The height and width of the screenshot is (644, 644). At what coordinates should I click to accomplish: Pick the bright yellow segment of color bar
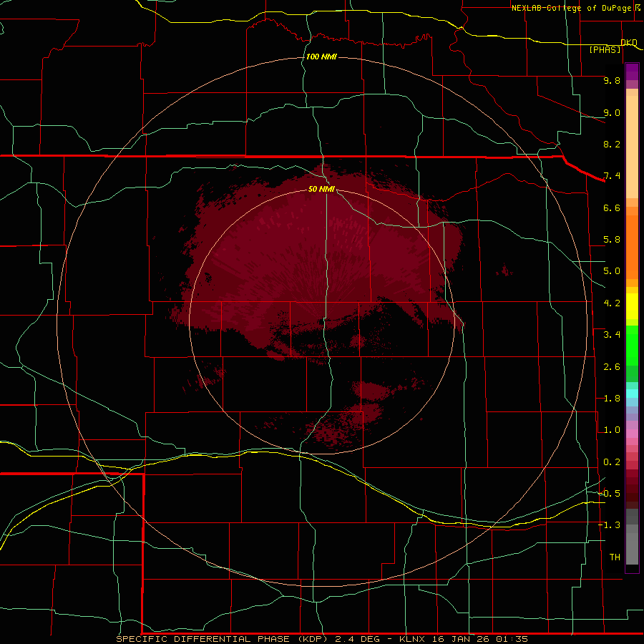click(x=632, y=306)
